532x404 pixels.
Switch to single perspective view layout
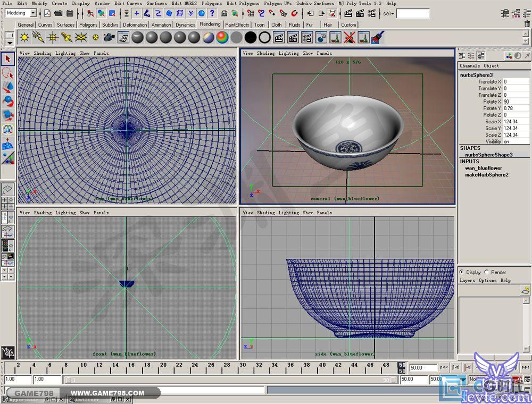coord(8,189)
